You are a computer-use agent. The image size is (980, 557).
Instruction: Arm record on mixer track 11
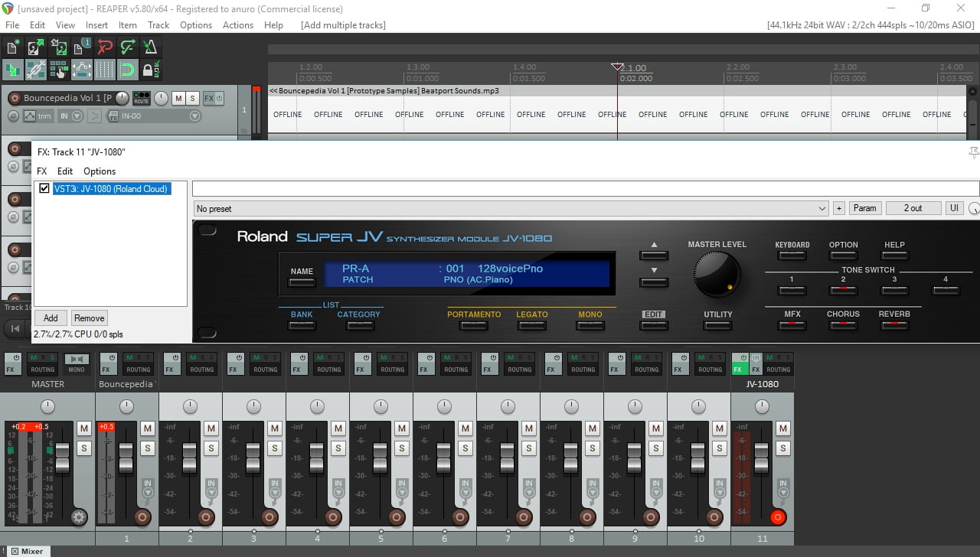(778, 517)
